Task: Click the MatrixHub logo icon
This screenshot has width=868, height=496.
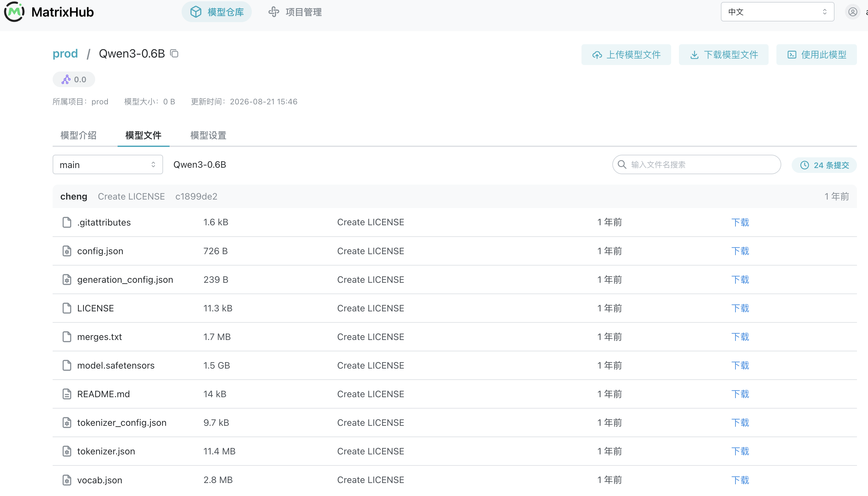Action: point(14,12)
